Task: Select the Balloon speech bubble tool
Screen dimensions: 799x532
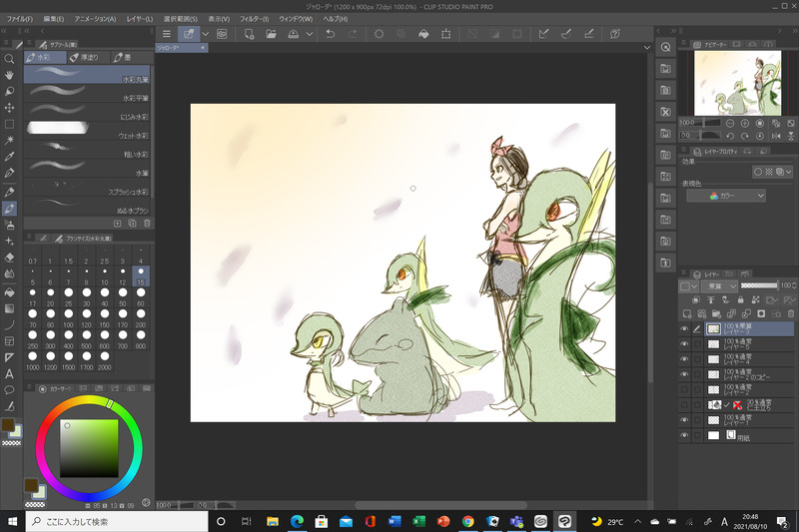Action: [9, 390]
